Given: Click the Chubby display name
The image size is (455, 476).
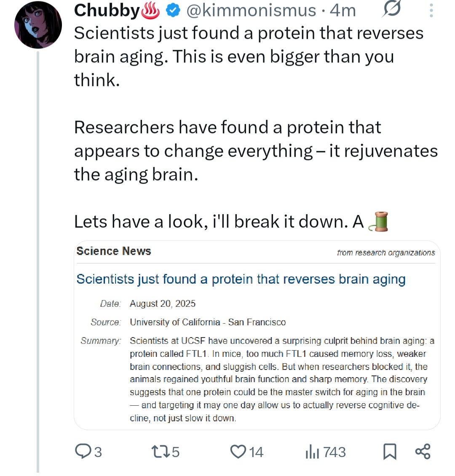Looking at the screenshot, I should (x=107, y=11).
